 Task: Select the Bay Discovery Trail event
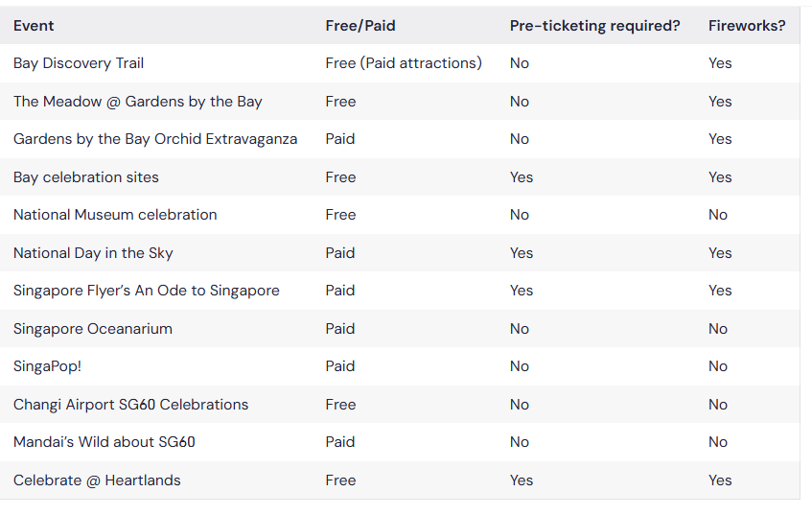[79, 63]
